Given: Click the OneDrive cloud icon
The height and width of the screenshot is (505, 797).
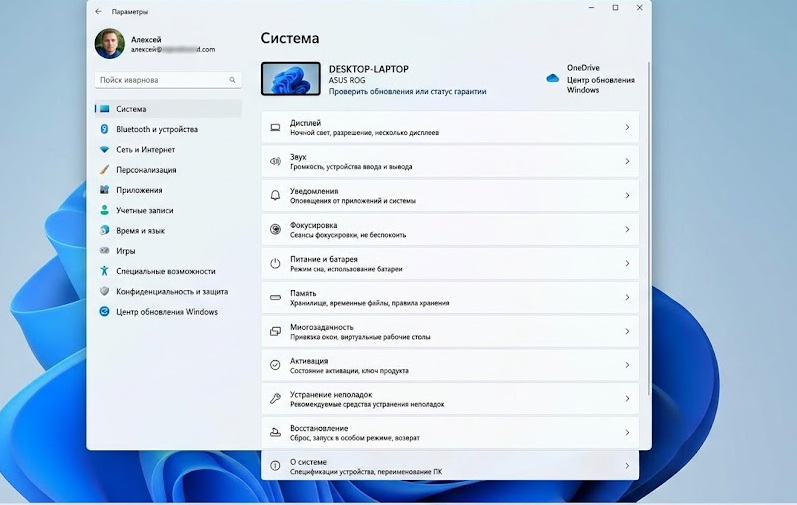Looking at the screenshot, I should point(553,78).
